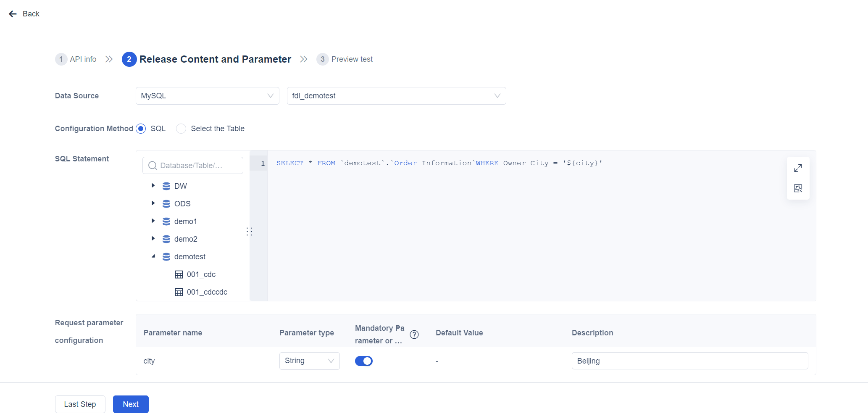This screenshot has height=419, width=868.
Task: Click the Back link text
Action: [x=31, y=14]
